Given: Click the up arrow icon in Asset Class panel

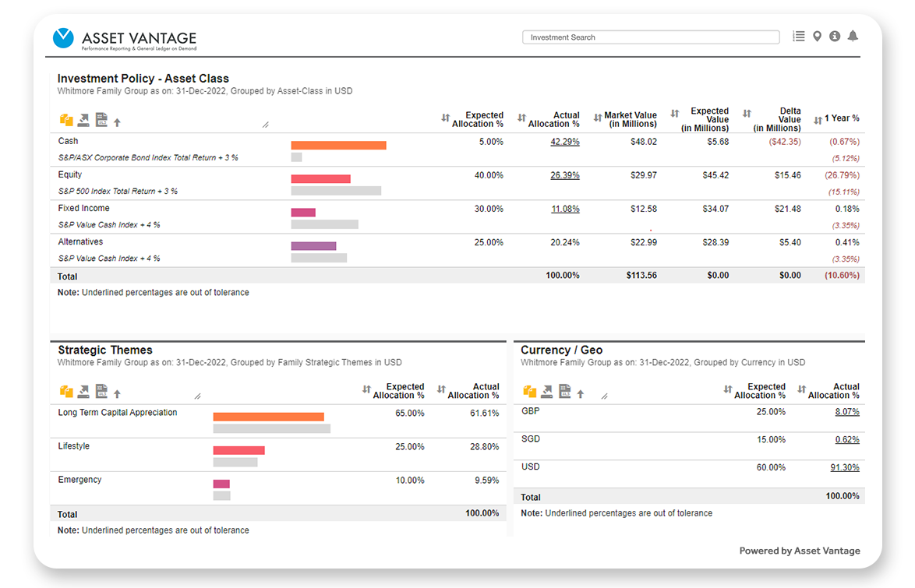Looking at the screenshot, I should coord(117,122).
